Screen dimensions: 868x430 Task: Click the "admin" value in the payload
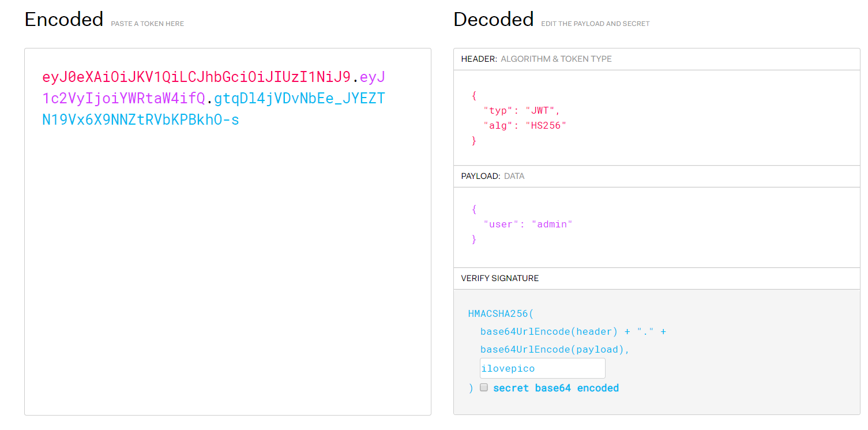pyautogui.click(x=551, y=224)
